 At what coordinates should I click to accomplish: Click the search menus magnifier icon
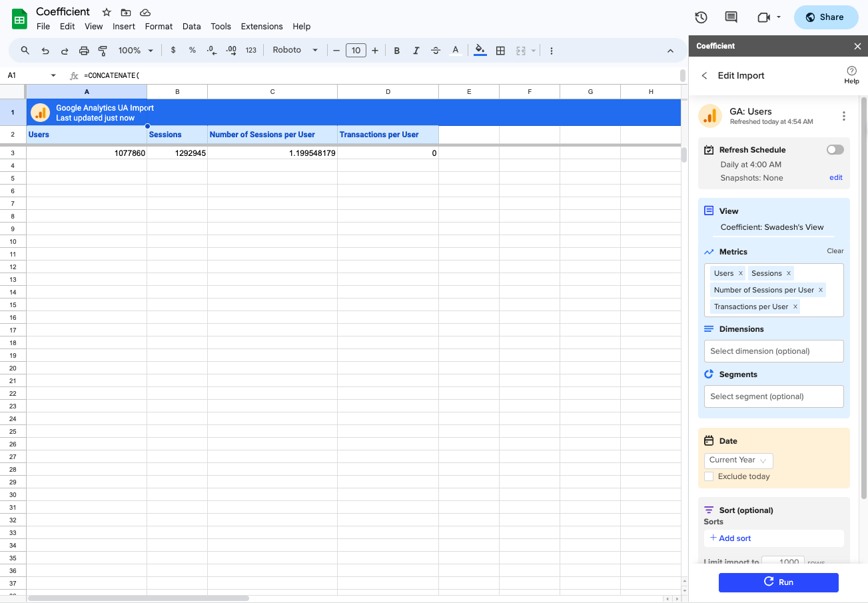[25, 51]
